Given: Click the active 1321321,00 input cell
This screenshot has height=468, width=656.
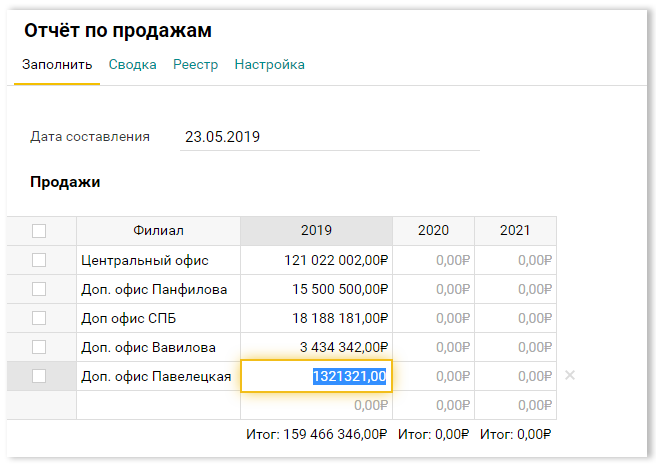Looking at the screenshot, I should point(316,376).
